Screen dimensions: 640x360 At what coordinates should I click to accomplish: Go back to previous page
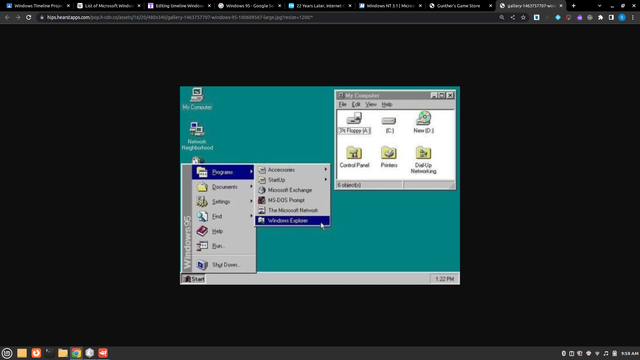tap(7, 18)
